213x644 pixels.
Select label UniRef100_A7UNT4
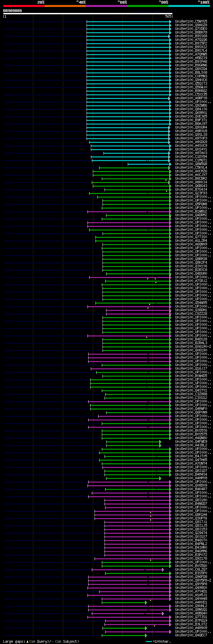tap(191, 463)
